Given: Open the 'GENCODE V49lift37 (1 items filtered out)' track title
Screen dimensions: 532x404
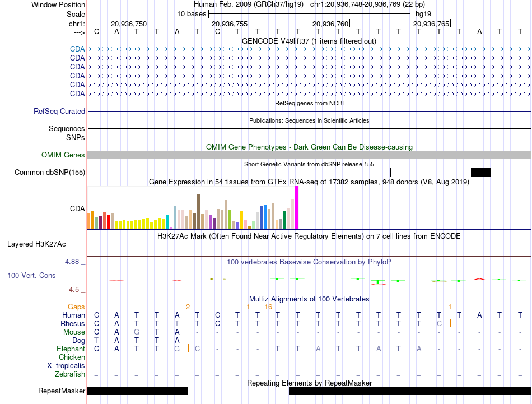Looking at the screenshot, I should [x=309, y=41].
